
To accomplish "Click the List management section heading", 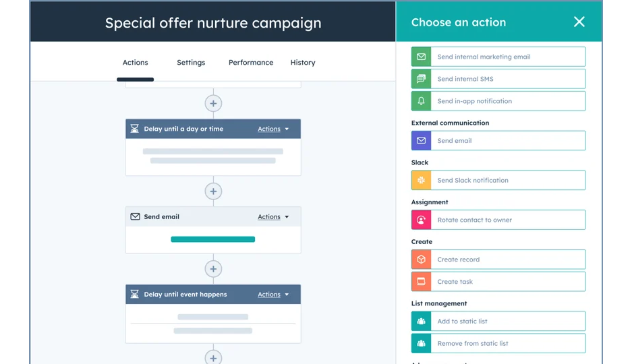I will click(439, 303).
